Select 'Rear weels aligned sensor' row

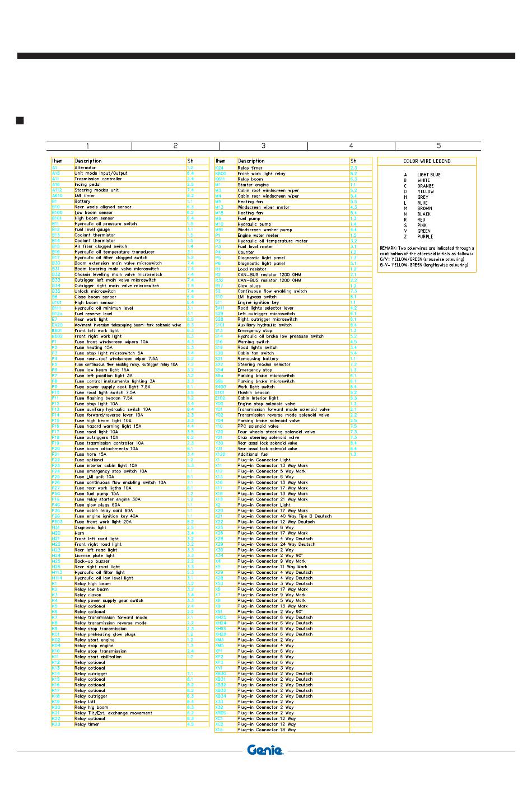130,207
